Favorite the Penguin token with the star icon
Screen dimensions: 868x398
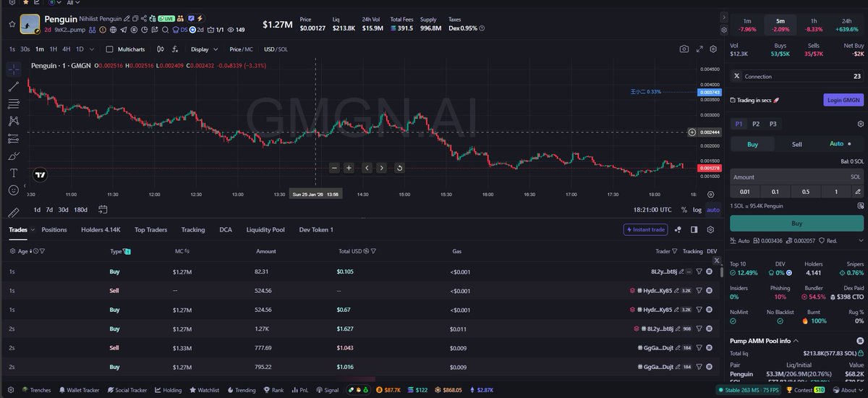click(x=11, y=23)
